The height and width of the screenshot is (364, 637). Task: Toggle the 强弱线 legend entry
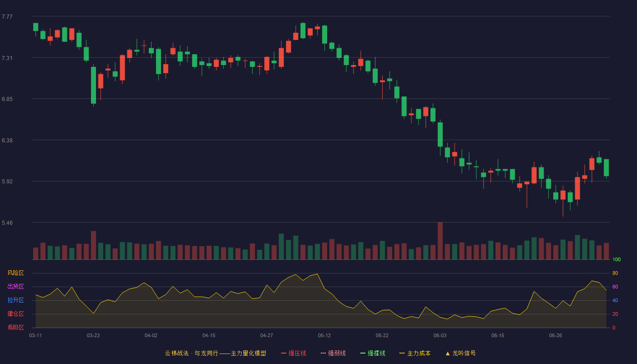click(333, 353)
